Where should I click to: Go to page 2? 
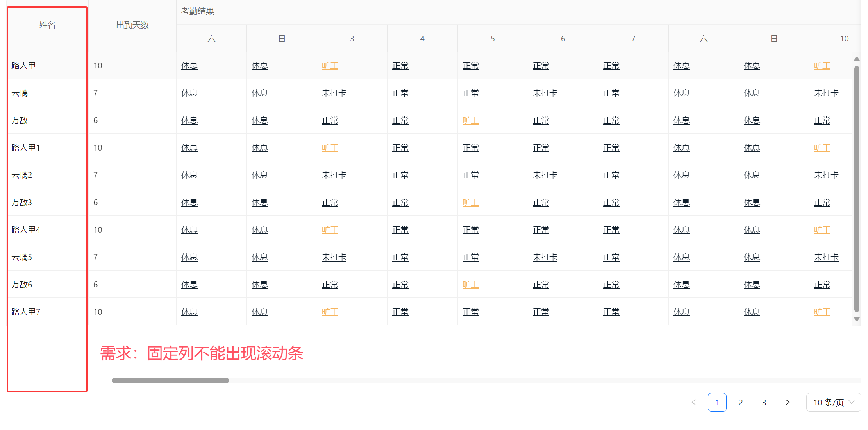tap(741, 402)
